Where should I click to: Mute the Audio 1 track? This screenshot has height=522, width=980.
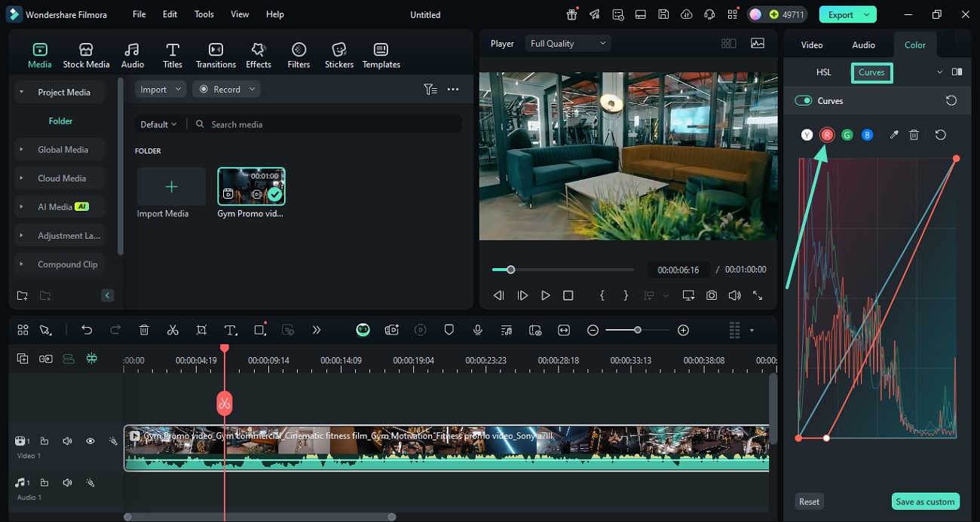67,483
